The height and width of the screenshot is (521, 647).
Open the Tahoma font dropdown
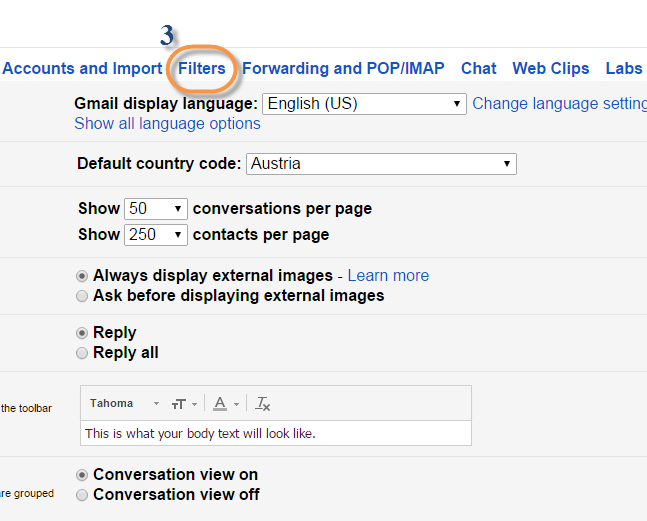124,404
